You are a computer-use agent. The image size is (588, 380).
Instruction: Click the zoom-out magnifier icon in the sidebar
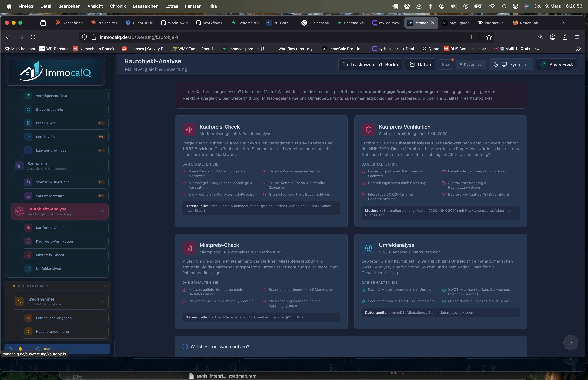[10, 349]
